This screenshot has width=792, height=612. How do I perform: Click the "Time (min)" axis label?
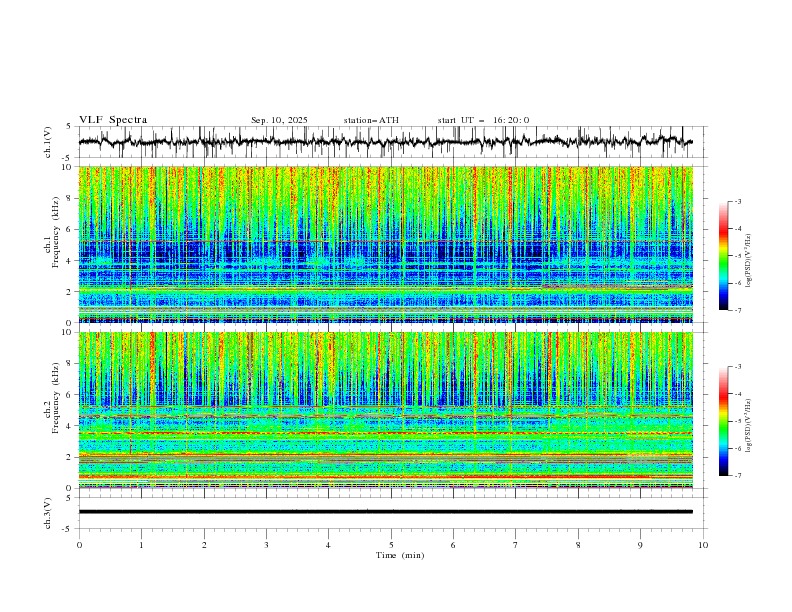(400, 555)
